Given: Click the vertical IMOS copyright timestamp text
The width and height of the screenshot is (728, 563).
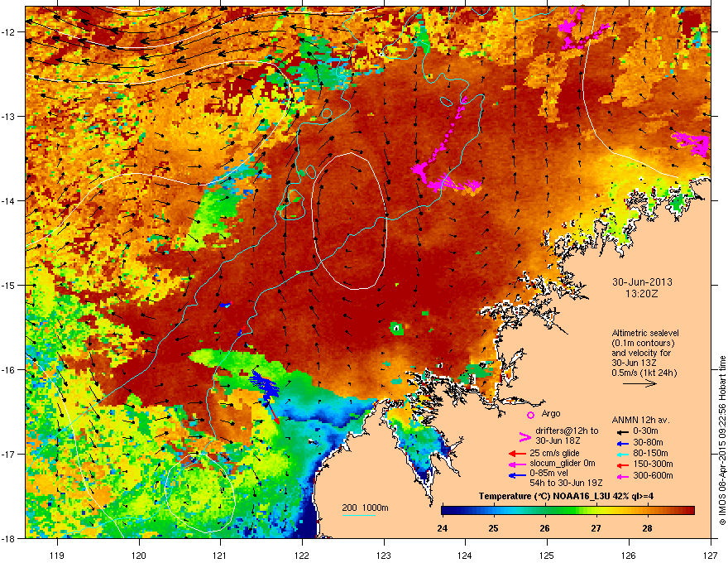Looking at the screenshot, I should (x=722, y=440).
